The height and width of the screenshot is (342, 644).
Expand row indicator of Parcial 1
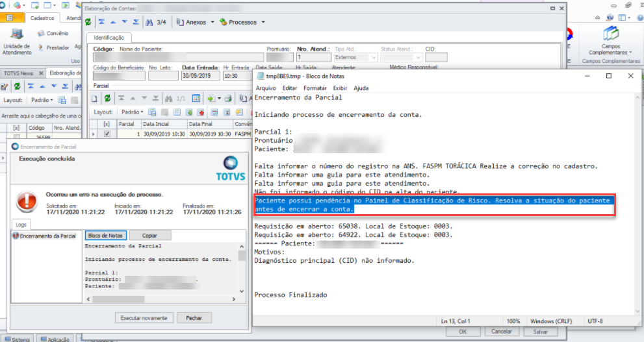tap(94, 134)
